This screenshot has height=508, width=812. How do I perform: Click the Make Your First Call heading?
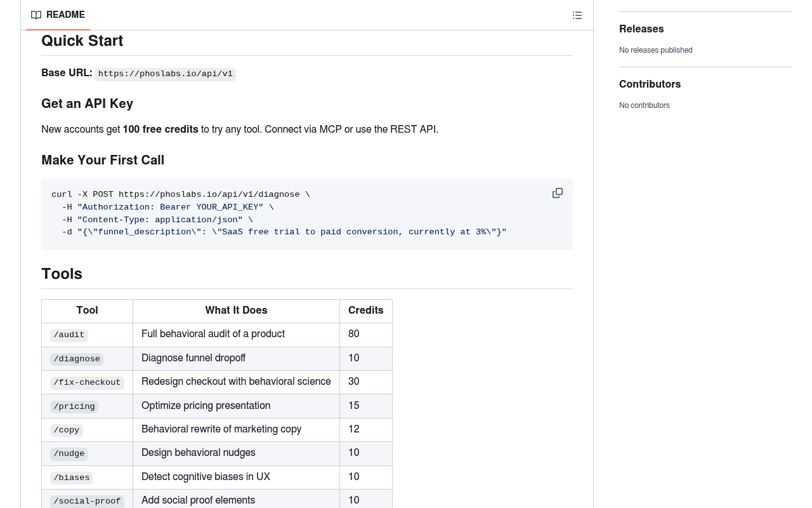103,161
